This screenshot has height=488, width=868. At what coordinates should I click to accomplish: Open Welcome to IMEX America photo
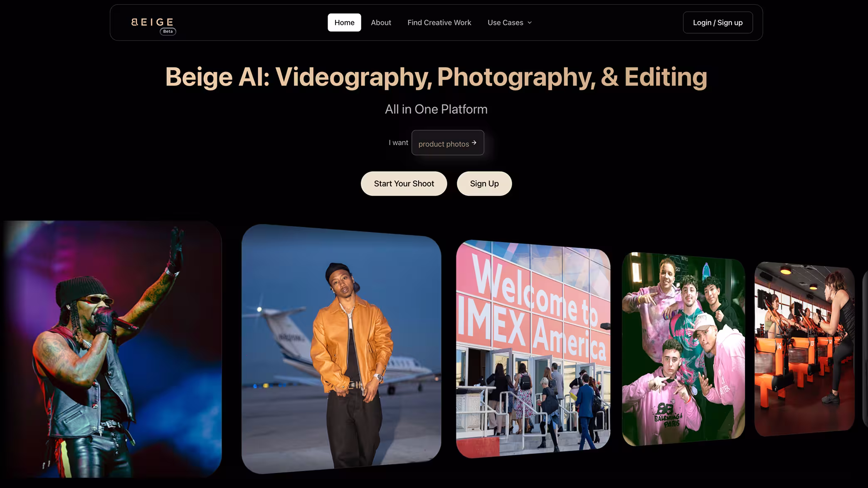coord(533,349)
